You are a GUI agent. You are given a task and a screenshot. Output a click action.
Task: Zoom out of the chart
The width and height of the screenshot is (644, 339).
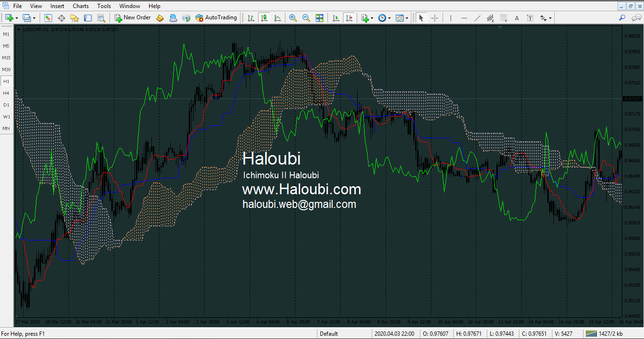click(x=306, y=18)
